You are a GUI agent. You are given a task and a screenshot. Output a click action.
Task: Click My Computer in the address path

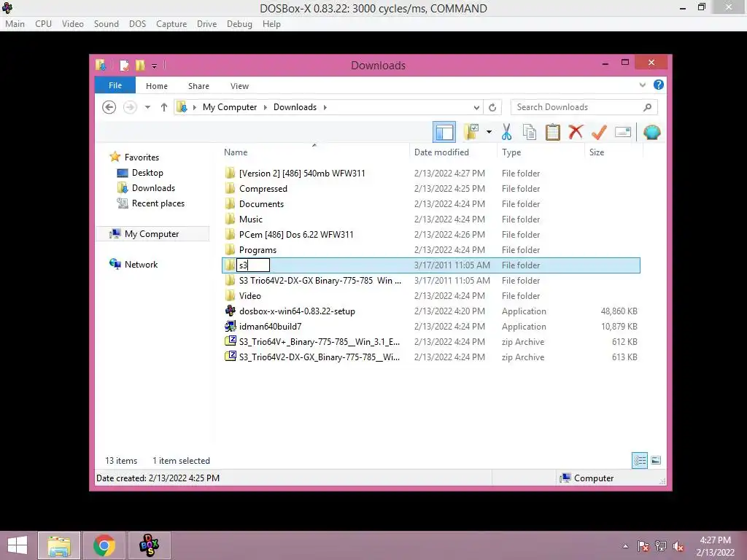(x=230, y=107)
